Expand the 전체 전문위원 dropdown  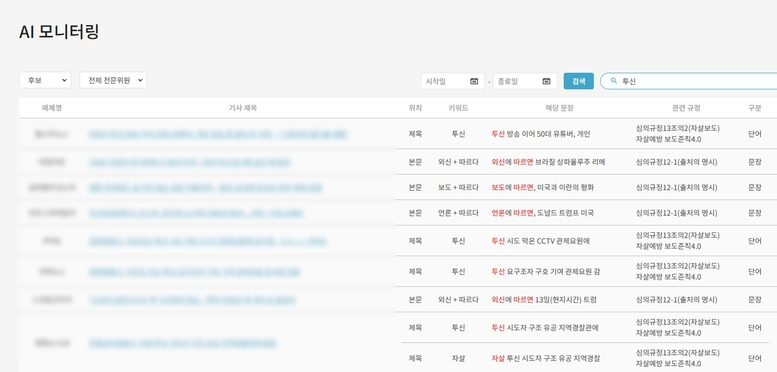point(113,80)
